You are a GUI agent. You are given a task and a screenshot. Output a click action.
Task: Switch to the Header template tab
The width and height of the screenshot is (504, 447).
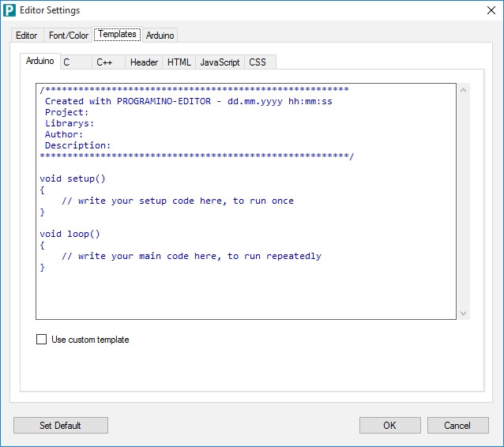coord(144,62)
